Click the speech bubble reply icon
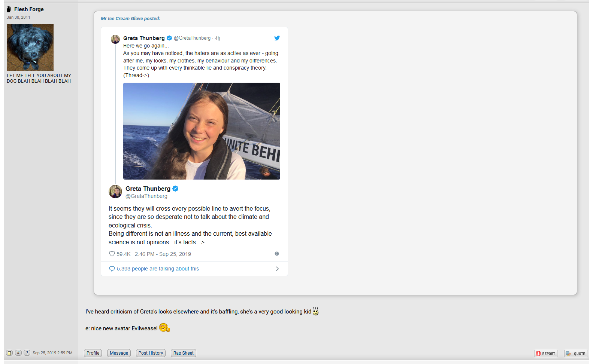This screenshot has width=593, height=364. [x=112, y=269]
